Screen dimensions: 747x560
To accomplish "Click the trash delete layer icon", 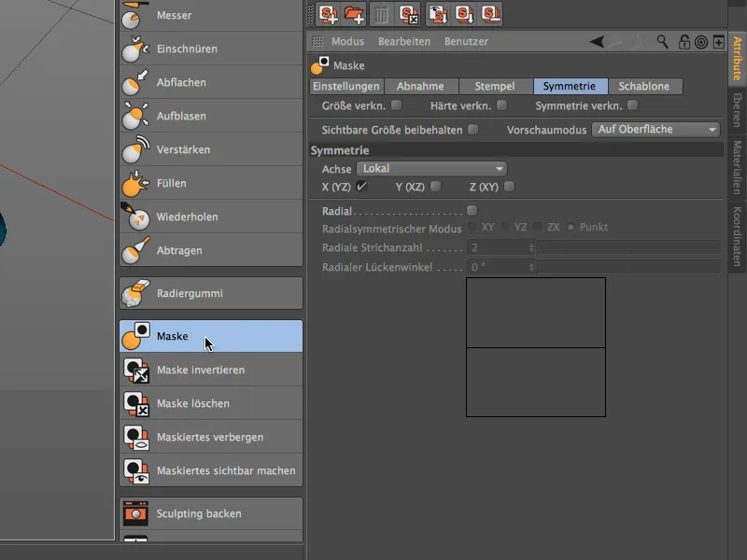I will (381, 14).
